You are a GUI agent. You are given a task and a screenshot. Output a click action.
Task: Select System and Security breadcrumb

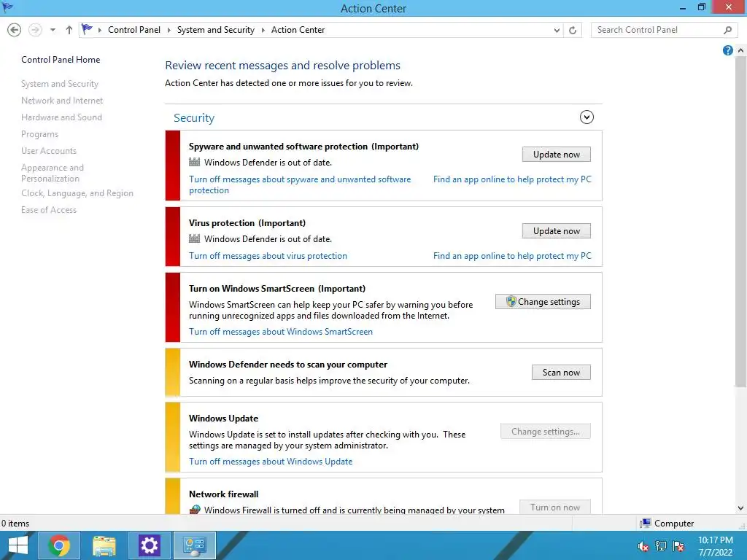(216, 30)
